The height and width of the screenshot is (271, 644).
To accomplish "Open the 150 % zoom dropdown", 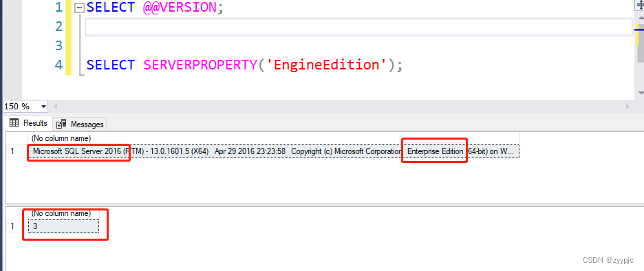I will pyautogui.click(x=43, y=107).
